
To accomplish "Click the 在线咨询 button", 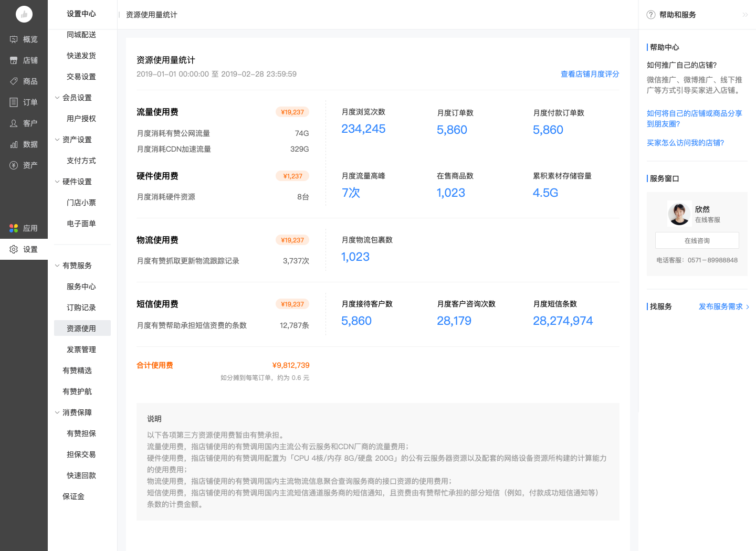I will (x=697, y=241).
